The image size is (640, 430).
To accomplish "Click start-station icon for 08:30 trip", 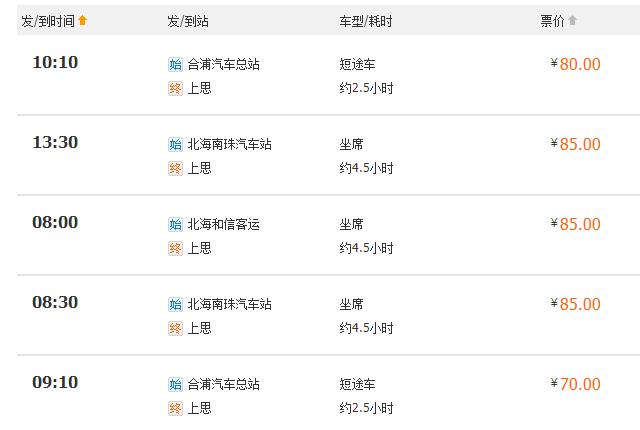I will 175,304.
